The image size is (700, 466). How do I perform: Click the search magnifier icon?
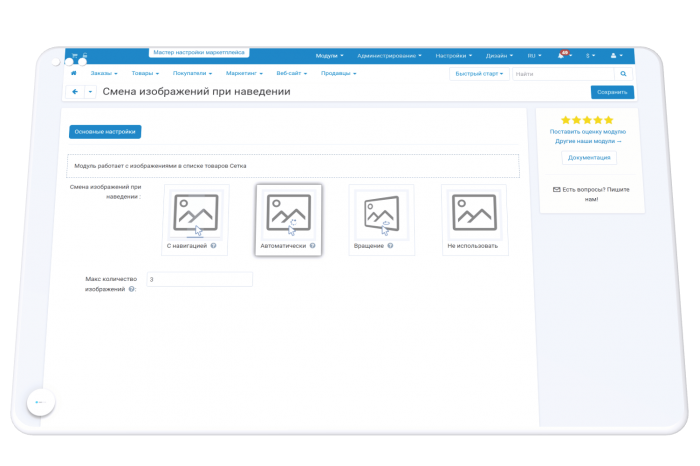tap(623, 74)
